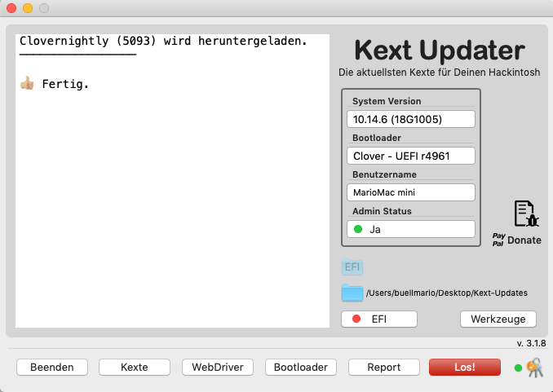The image size is (553, 392).
Task: Click the Los! start button
Action: [x=464, y=367]
